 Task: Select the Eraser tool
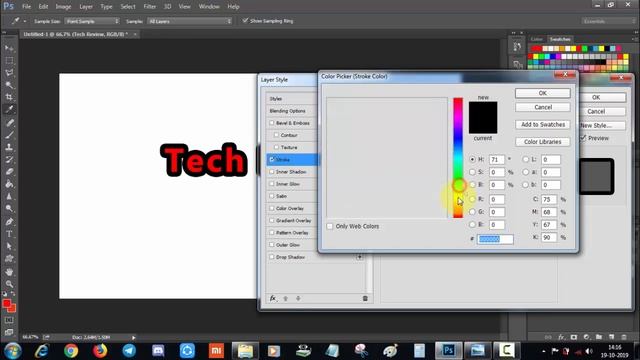point(9,172)
